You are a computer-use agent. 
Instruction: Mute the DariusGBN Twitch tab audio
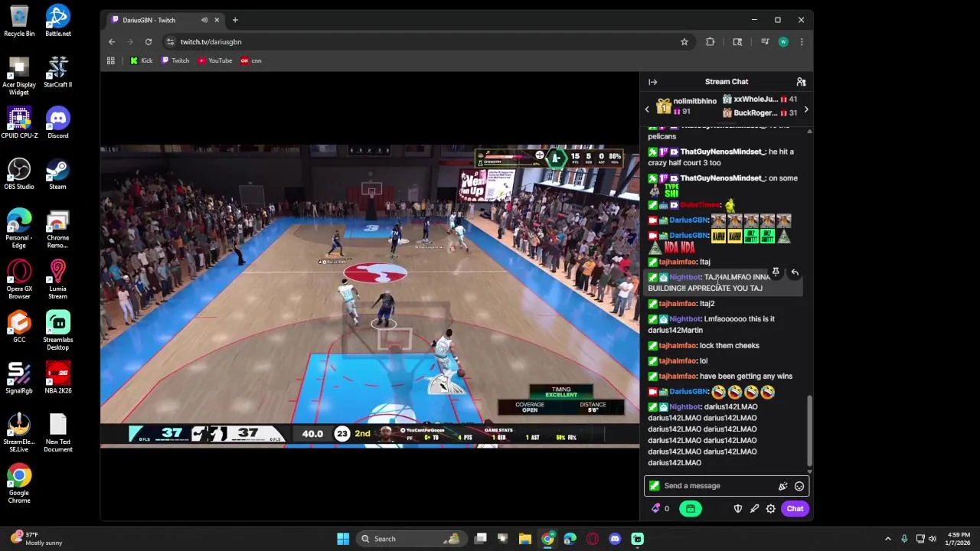(x=204, y=20)
